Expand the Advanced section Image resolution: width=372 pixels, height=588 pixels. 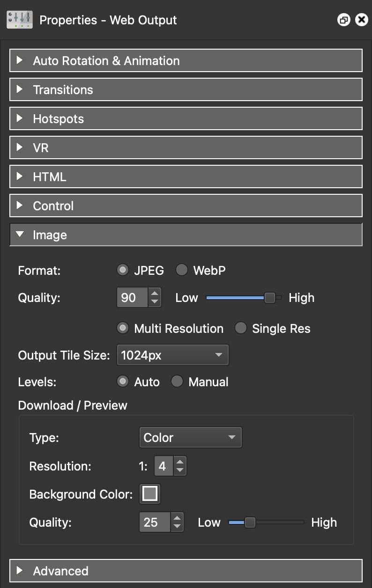[x=186, y=571]
